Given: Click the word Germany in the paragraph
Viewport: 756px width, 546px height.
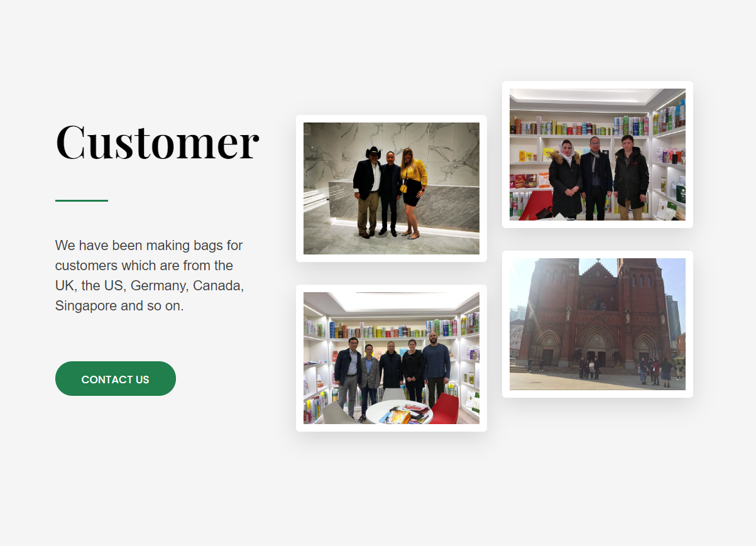Looking at the screenshot, I should tap(158, 285).
